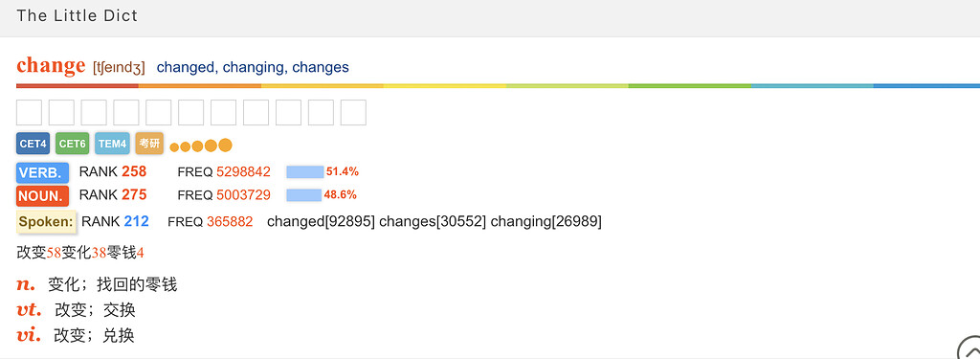Click The Little Dict title
The image size is (980, 359).
(77, 15)
